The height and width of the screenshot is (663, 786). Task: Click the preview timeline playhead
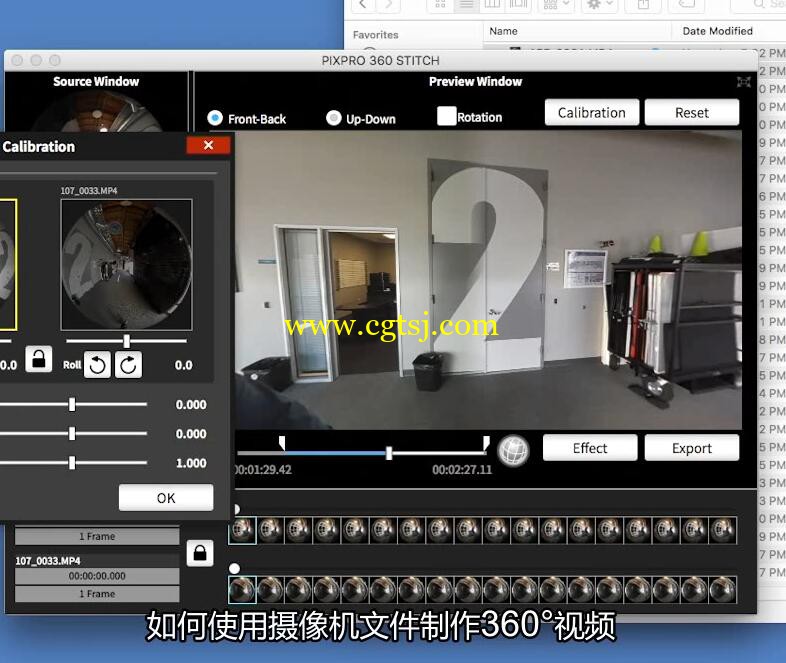pos(389,453)
